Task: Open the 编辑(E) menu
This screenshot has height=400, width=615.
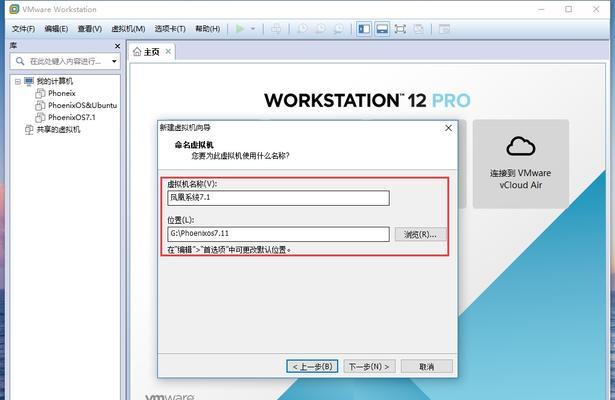Action: click(x=56, y=29)
